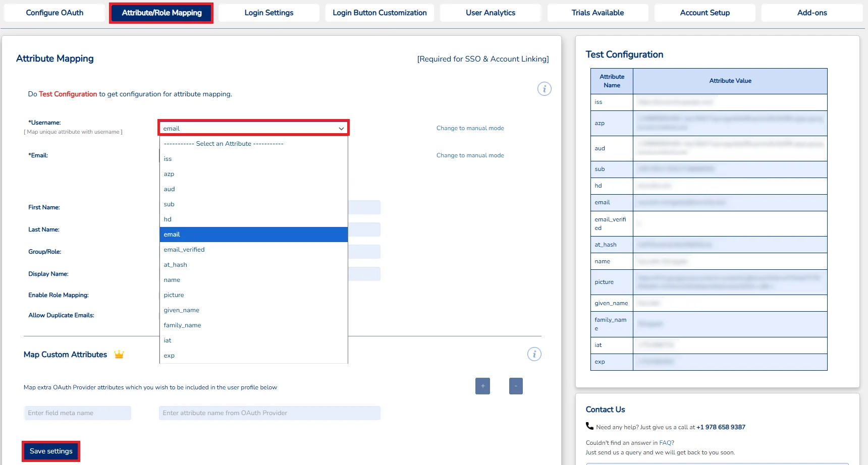The height and width of the screenshot is (465, 868).
Task: Click the Attribute Value column header
Action: 730,81
